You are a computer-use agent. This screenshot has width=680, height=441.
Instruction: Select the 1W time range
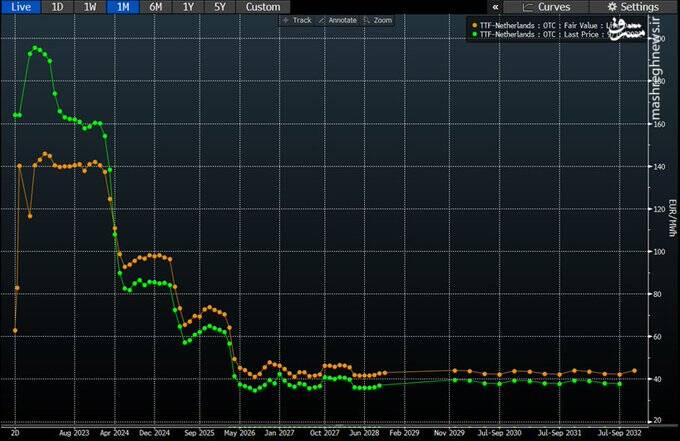tap(90, 7)
